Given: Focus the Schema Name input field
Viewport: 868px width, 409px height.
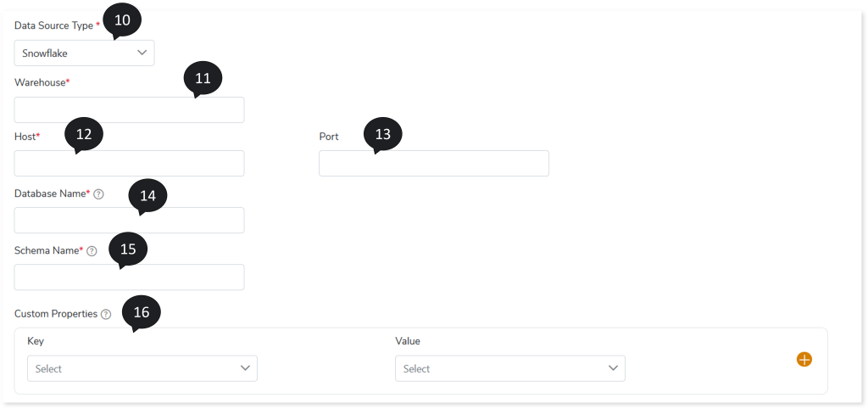Looking at the screenshot, I should point(129,277).
